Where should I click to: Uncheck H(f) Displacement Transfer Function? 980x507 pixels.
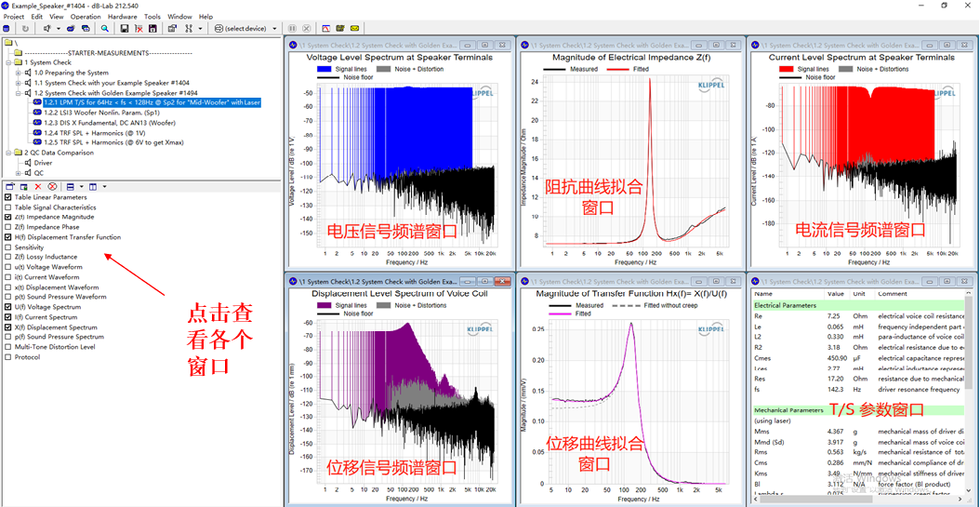(x=7, y=237)
